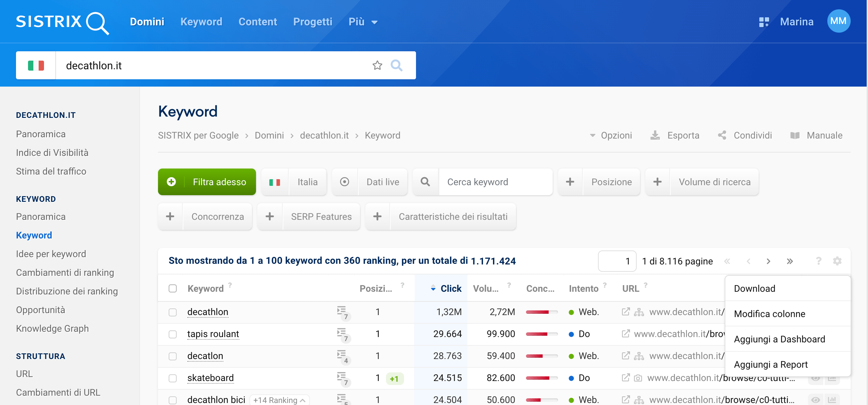
Task: Open Idee per keyword sidebar link
Action: 51,254
